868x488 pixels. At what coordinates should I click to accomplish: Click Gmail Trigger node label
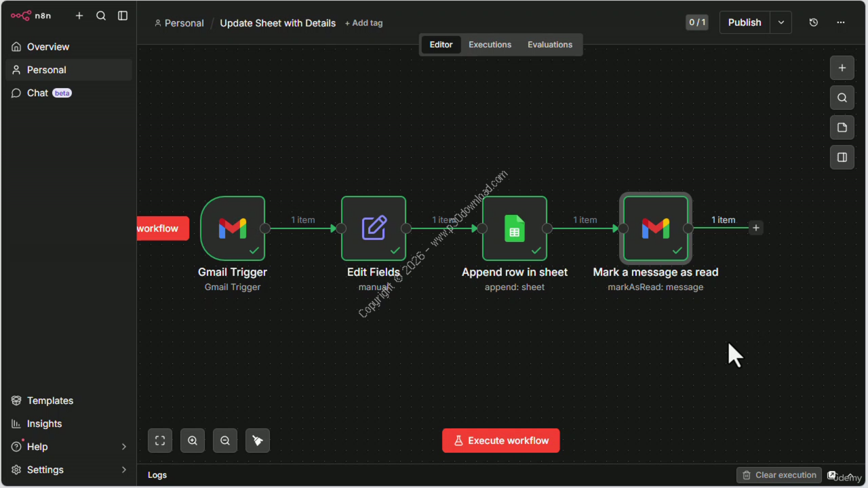[233, 272]
